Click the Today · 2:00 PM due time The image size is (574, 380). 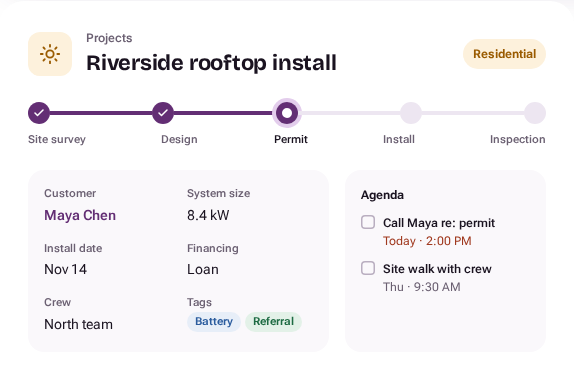click(427, 241)
